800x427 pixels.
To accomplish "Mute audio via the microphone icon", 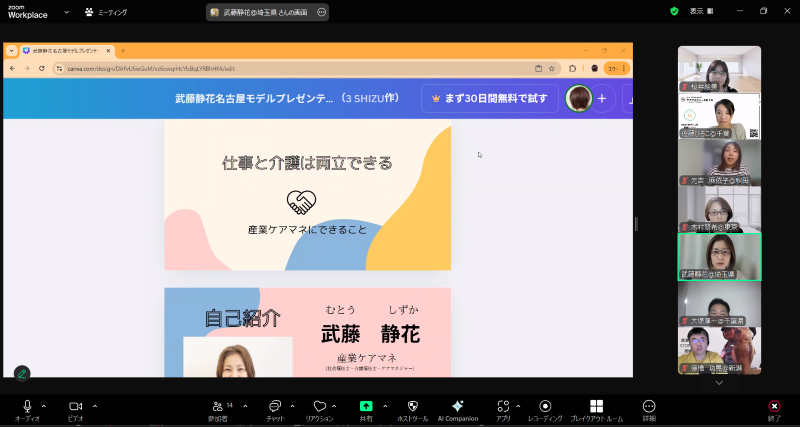I will pos(27,406).
